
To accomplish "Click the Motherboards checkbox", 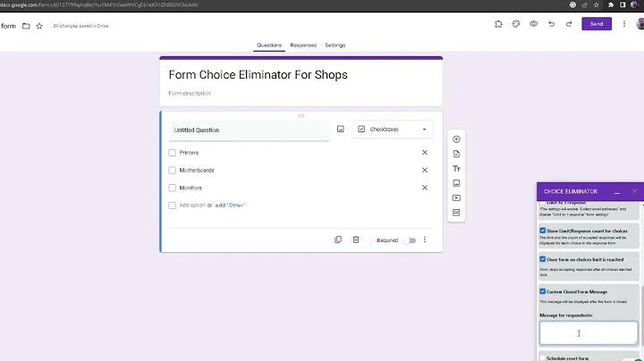I will (x=172, y=171).
